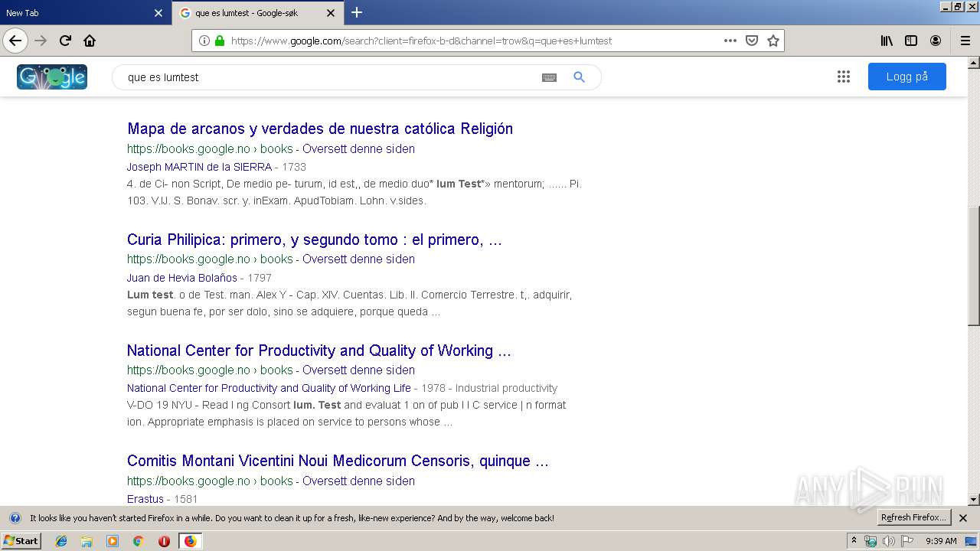Click 'Oversett denne siden' under National Center result
Image resolution: width=980 pixels, height=551 pixels.
[358, 370]
